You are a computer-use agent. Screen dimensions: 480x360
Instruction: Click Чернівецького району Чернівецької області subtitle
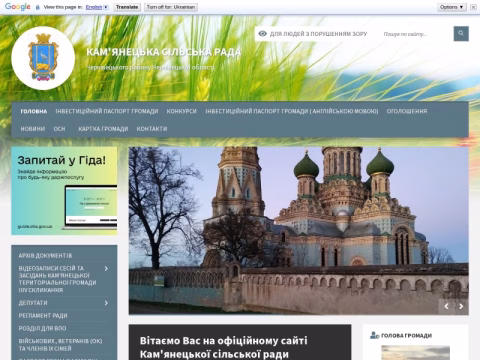(x=150, y=67)
